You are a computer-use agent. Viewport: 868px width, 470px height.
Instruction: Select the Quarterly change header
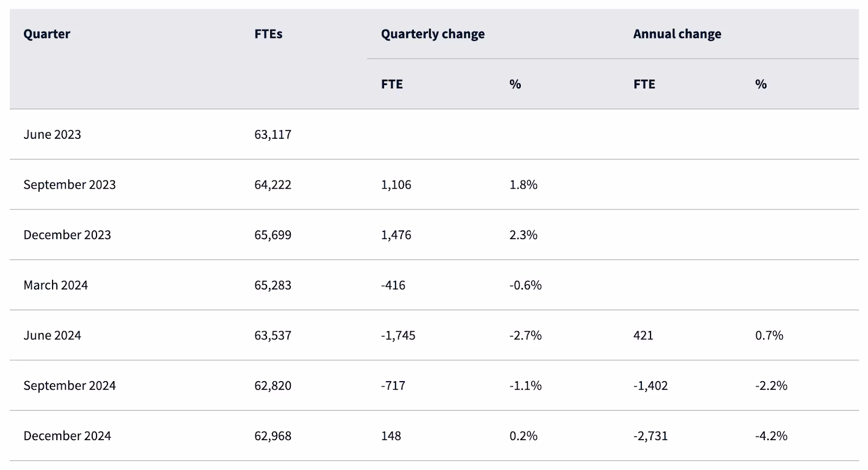(432, 34)
